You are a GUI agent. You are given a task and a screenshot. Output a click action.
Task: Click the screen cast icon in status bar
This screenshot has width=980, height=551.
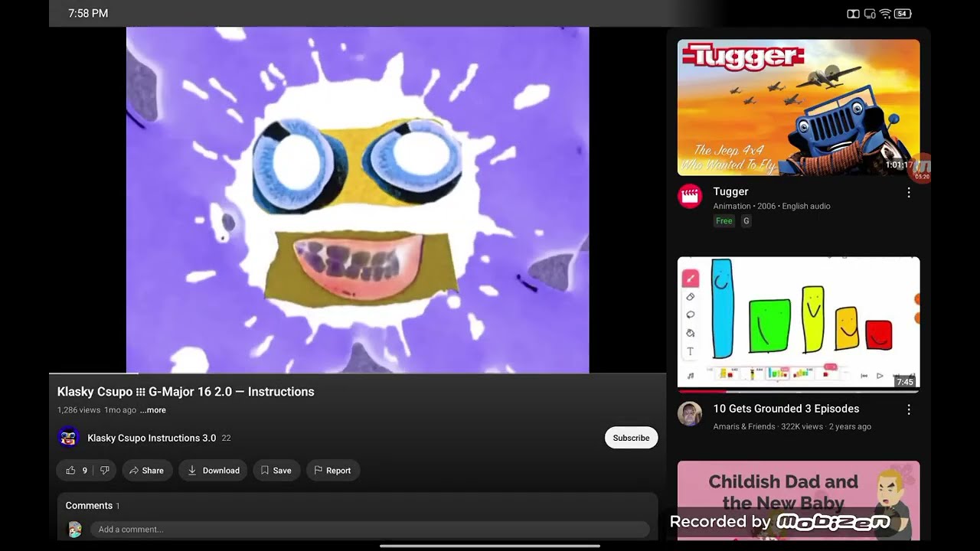pos(870,14)
